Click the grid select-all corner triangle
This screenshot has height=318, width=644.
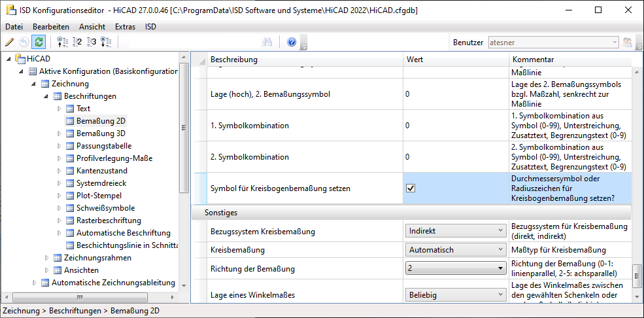coord(201,62)
